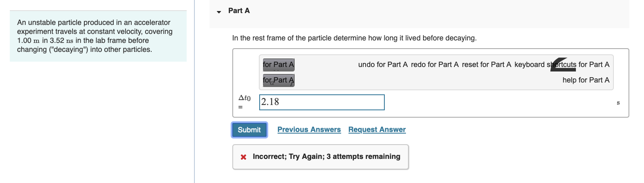
Task: Undo the last entry for Part A
Action: 383,65
